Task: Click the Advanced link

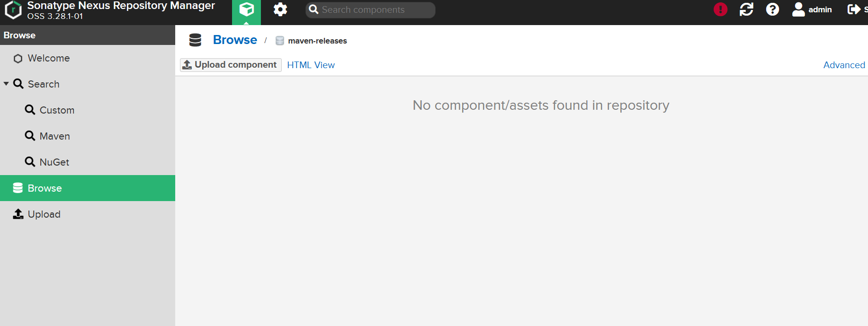Action: coord(844,65)
